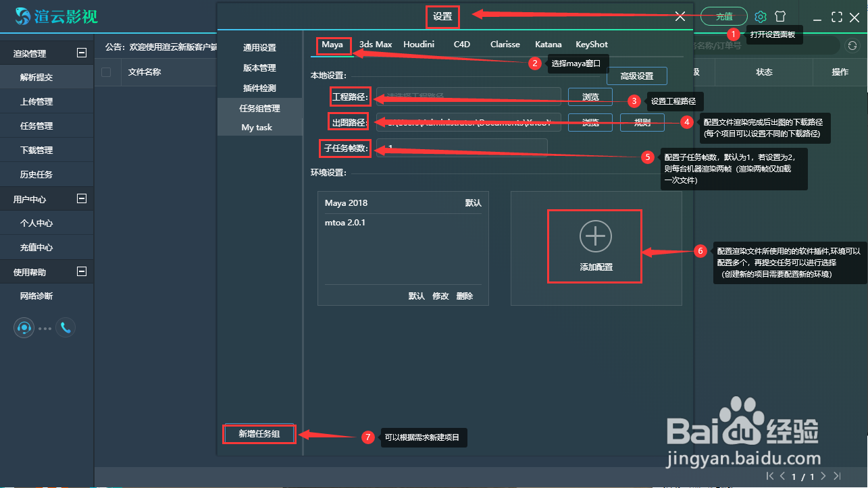Focus the 出图路径 input field
The width and height of the screenshot is (868, 488).
[469, 123]
